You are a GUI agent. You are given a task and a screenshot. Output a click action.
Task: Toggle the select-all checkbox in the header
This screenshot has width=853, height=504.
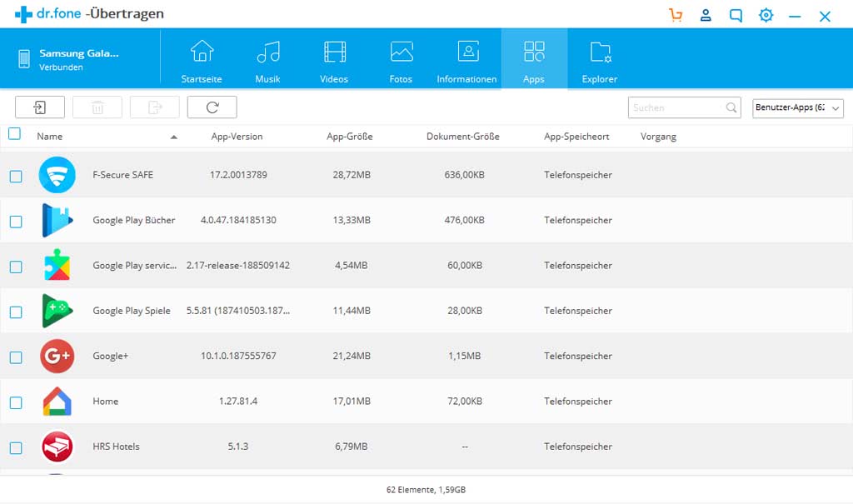(x=14, y=133)
